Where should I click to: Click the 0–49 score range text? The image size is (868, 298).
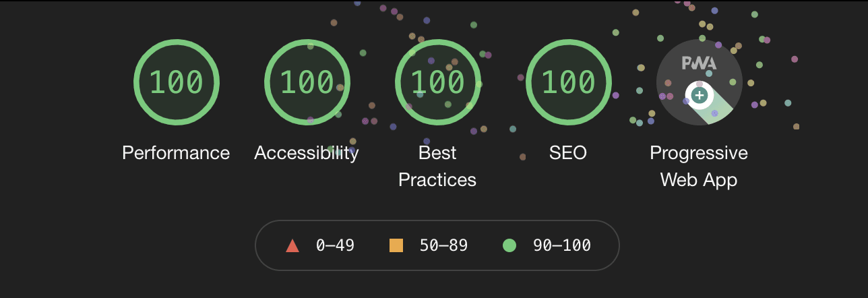[335, 245]
